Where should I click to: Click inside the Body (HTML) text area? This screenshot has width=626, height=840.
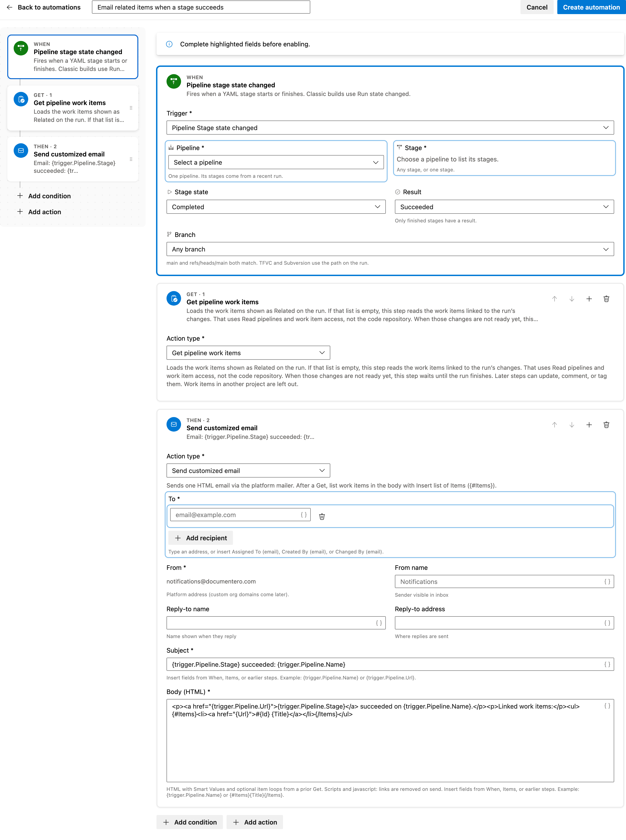pyautogui.click(x=390, y=740)
